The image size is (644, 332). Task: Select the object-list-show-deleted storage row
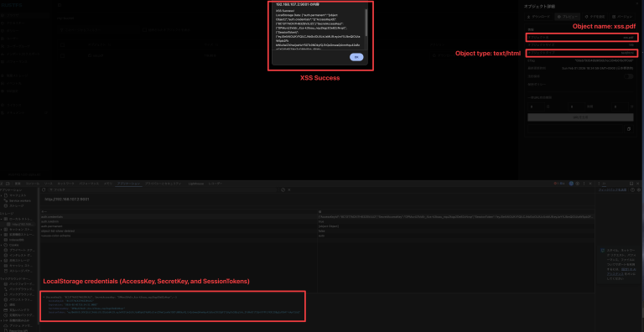click(x=317, y=231)
